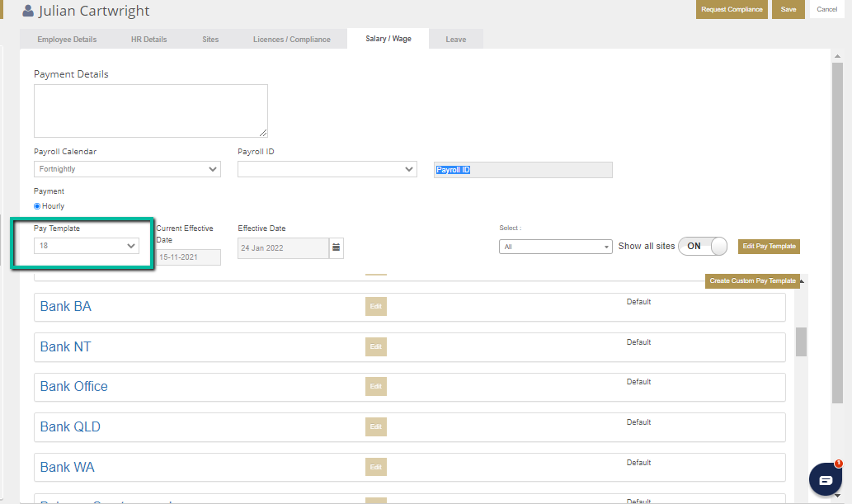
Task: Click the Default label in Bank Office row
Action: 638,382
